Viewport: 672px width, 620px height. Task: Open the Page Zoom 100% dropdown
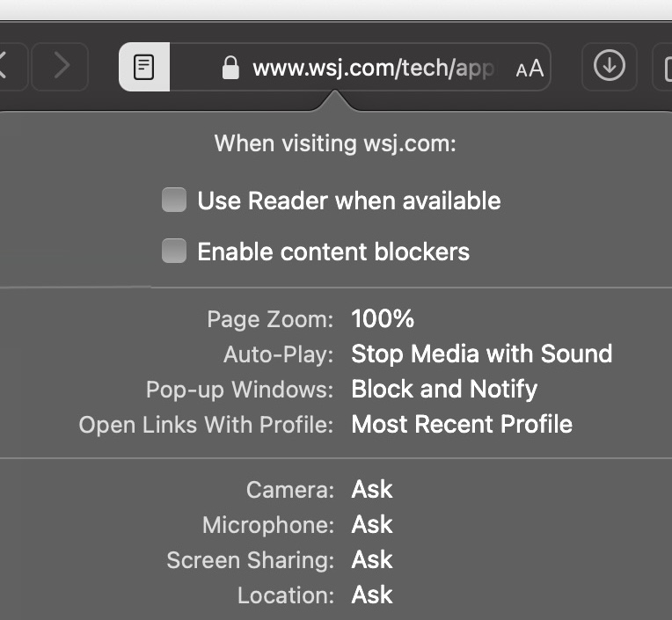(x=383, y=318)
